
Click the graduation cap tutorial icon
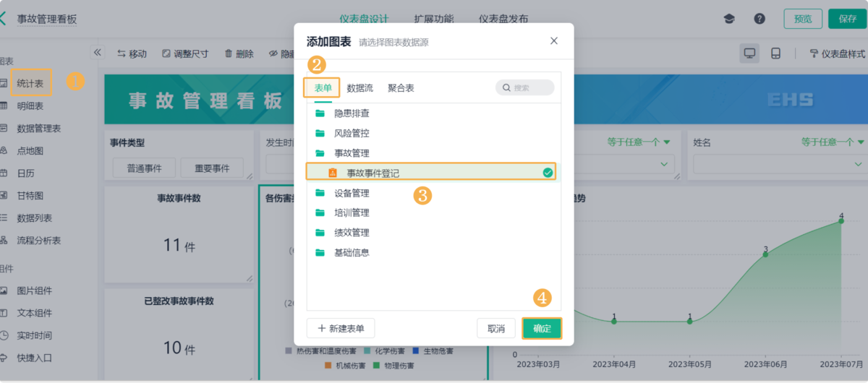pyautogui.click(x=729, y=19)
